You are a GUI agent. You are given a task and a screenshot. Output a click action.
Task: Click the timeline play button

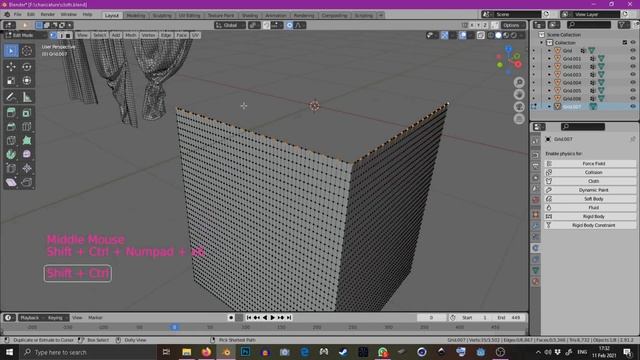[x=273, y=318]
